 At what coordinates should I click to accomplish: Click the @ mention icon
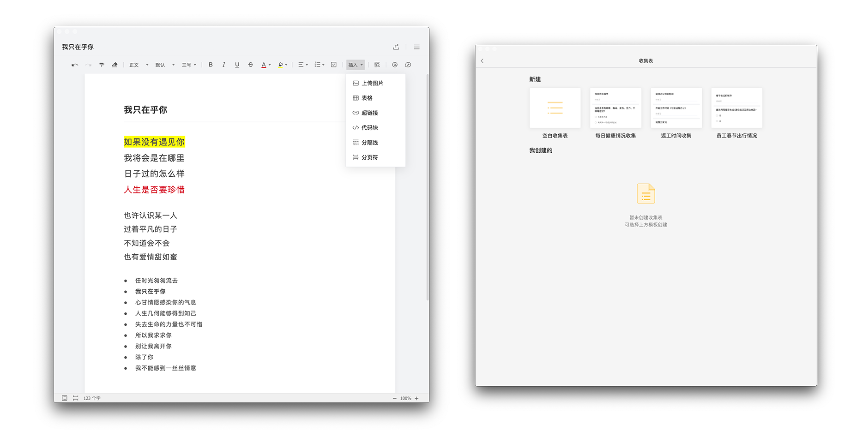395,65
